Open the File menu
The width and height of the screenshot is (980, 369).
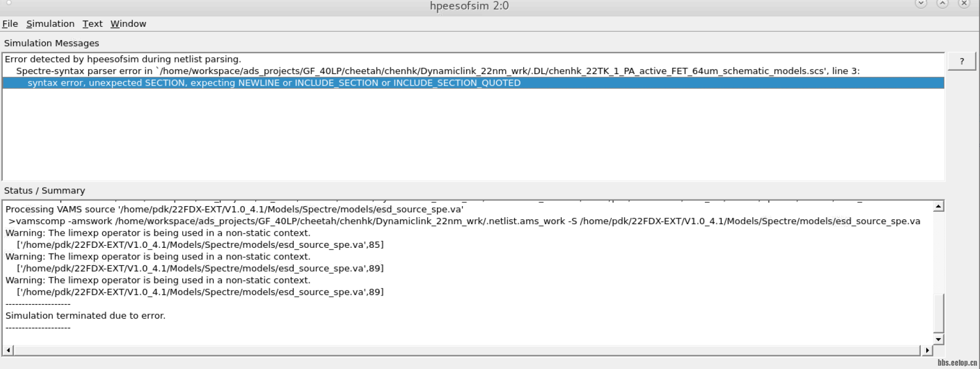[10, 24]
